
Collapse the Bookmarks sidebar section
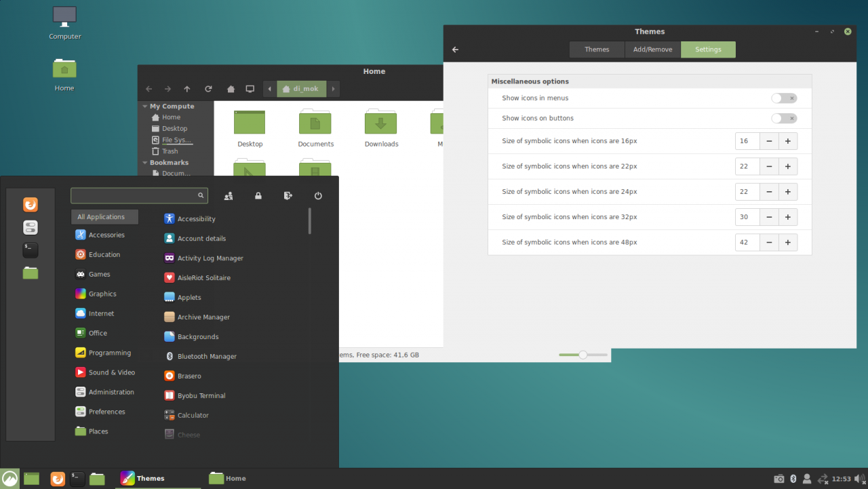[x=144, y=163]
